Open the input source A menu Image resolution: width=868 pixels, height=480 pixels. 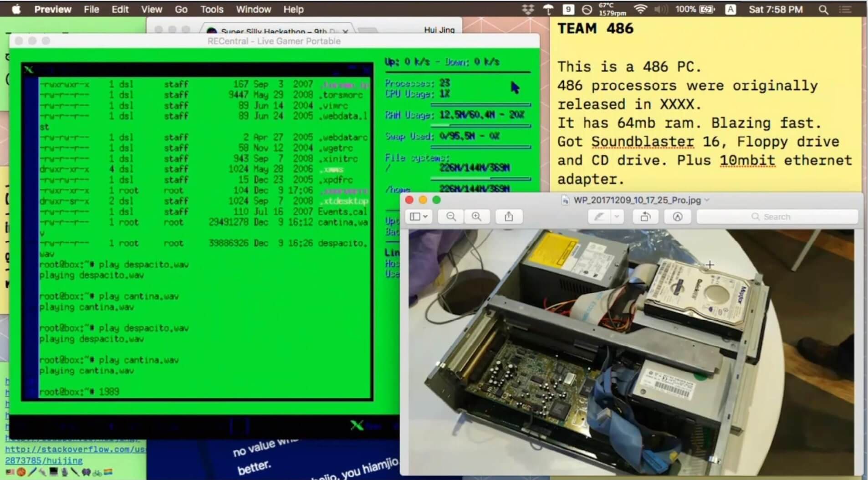coord(730,9)
